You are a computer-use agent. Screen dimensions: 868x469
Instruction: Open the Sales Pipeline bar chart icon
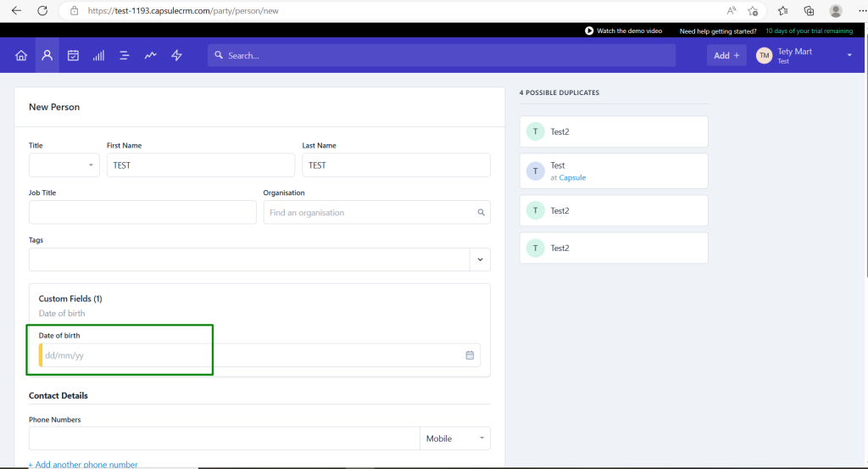[98, 55]
